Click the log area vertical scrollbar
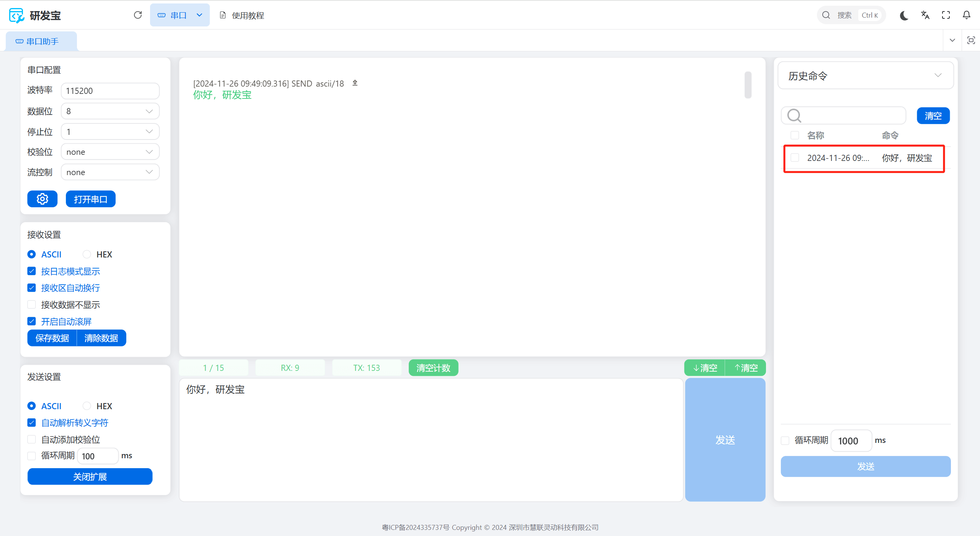The height and width of the screenshot is (536, 980). click(748, 85)
